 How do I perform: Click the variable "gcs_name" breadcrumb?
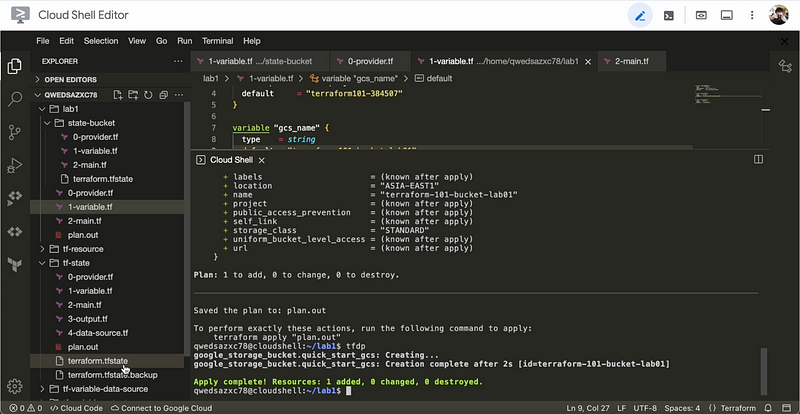click(x=355, y=79)
